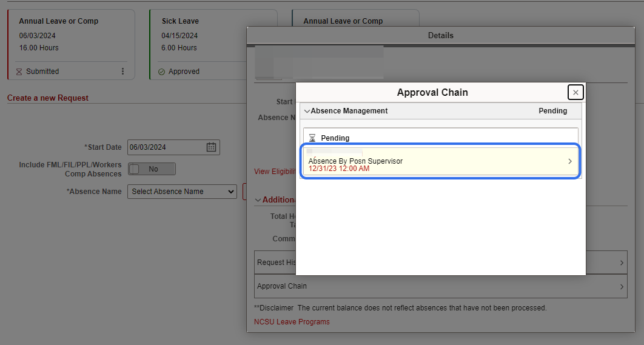Viewport: 644px width, 345px height.
Task: Open the Absence By Posn Supervisor row
Action: (440, 161)
